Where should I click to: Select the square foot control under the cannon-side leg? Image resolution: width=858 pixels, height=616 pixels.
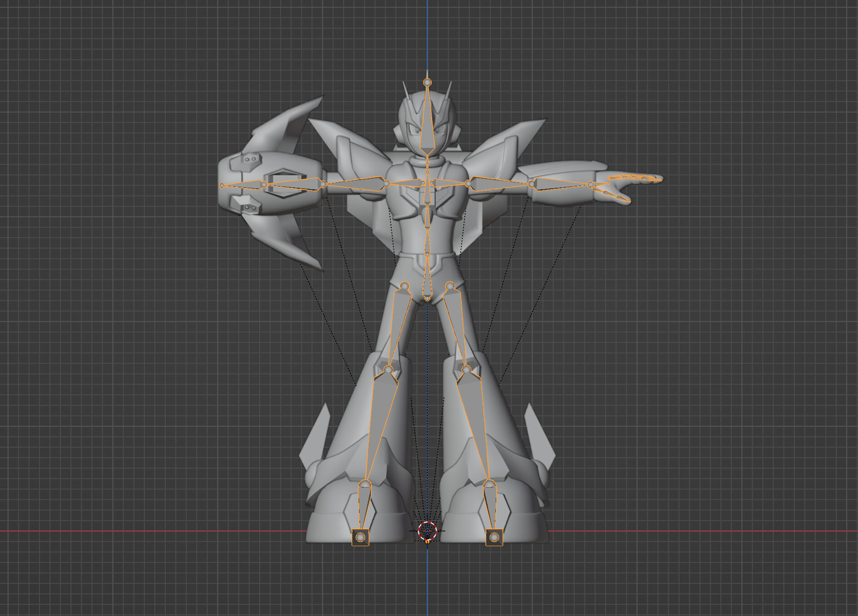click(360, 538)
